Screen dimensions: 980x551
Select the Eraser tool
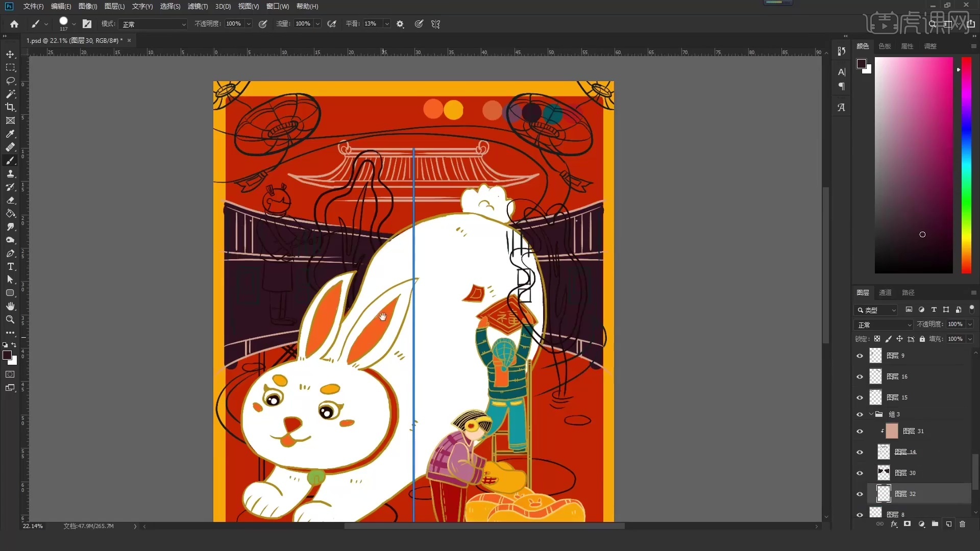pos(10,200)
